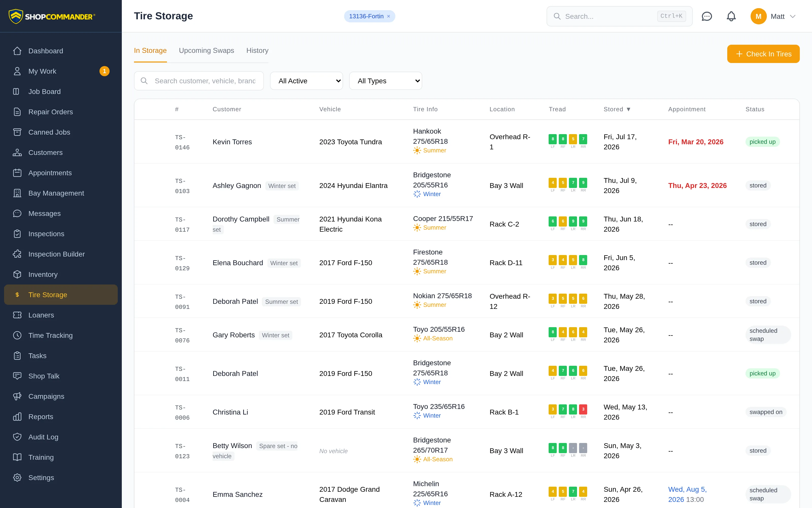Switch to the In Storage tab

150,50
